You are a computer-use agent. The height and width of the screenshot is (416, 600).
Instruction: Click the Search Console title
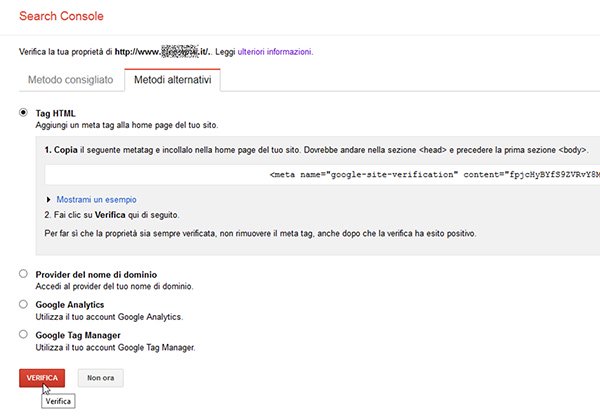tap(61, 16)
